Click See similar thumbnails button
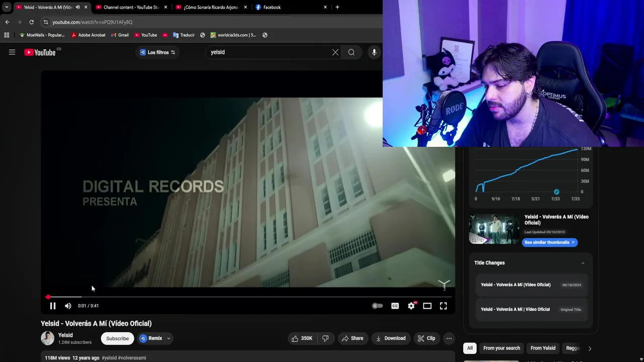This screenshot has width=644, height=362. 549,242
